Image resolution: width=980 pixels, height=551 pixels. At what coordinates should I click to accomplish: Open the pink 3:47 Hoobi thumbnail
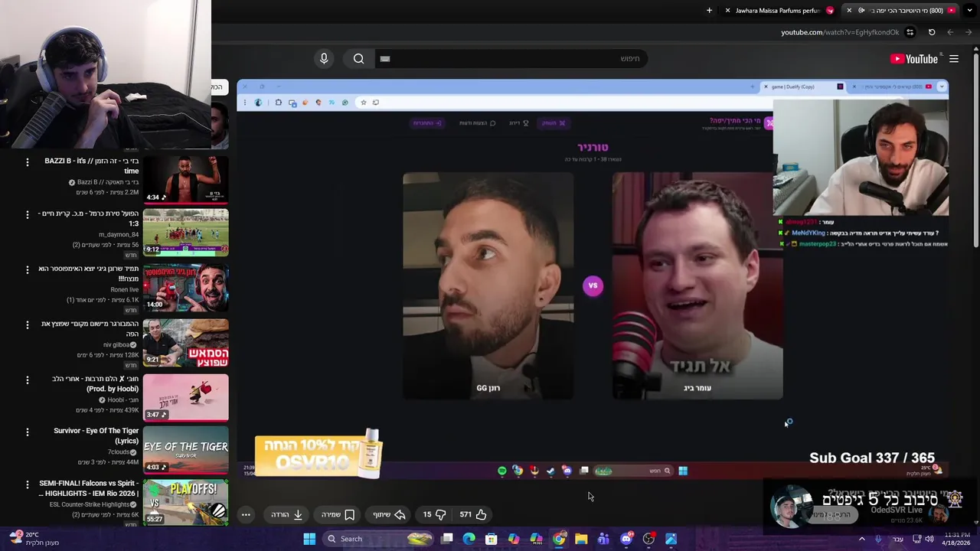(x=185, y=398)
